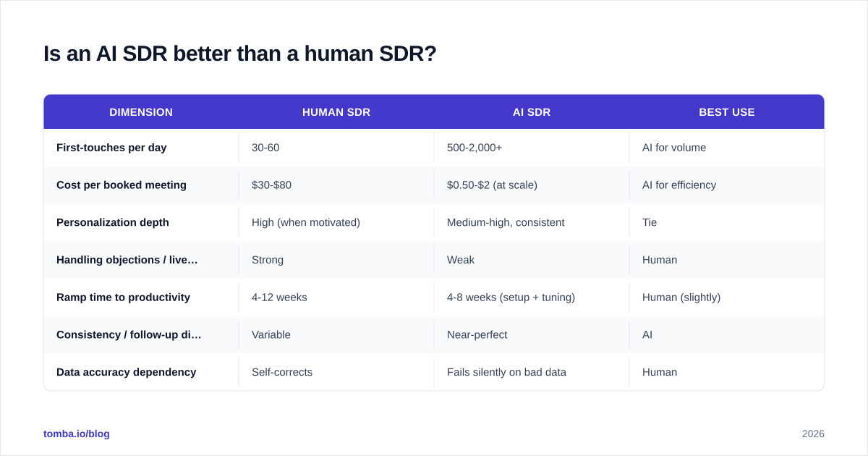Click 'AI' in the Consistency row
The height and width of the screenshot is (456, 868).
tap(647, 334)
